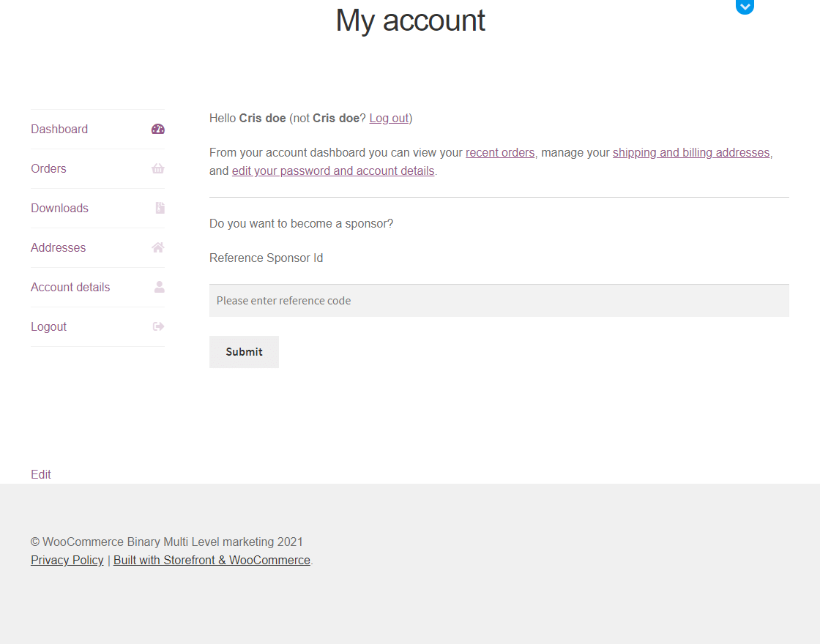Open the Downloads sidebar link
Viewport: 820px width, 644px height.
click(59, 209)
